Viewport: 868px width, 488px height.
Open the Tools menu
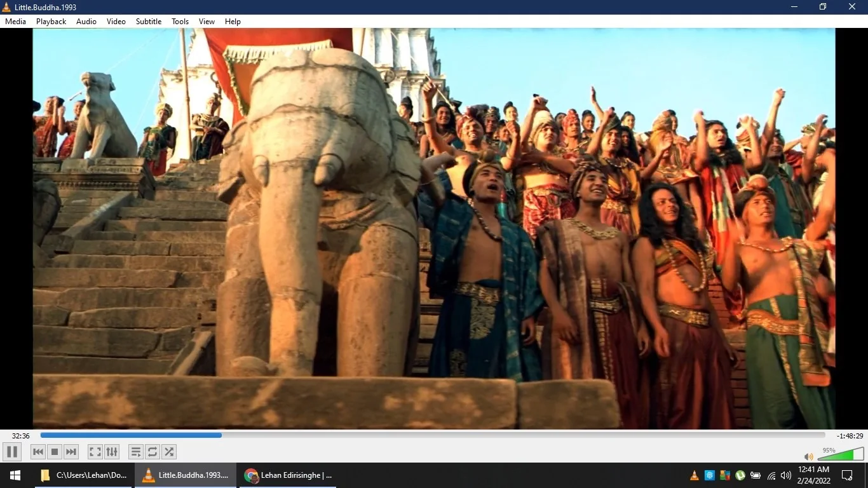coord(180,22)
